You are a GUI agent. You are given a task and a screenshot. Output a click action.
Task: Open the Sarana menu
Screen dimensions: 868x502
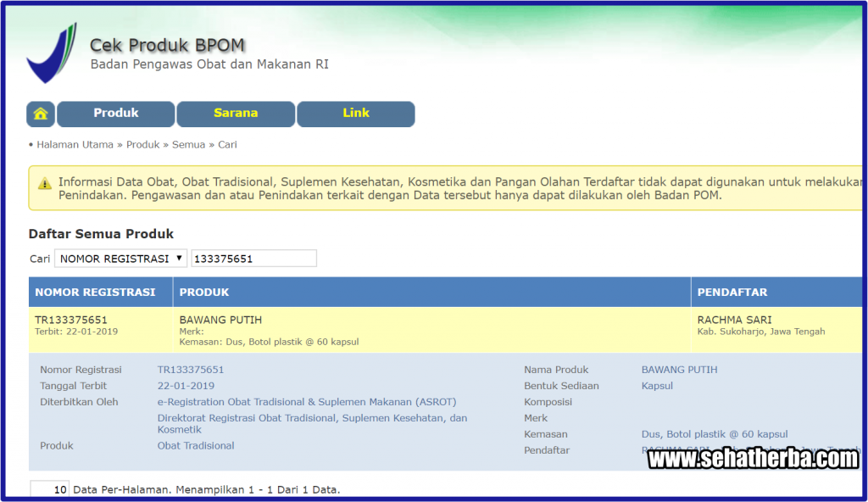point(236,114)
